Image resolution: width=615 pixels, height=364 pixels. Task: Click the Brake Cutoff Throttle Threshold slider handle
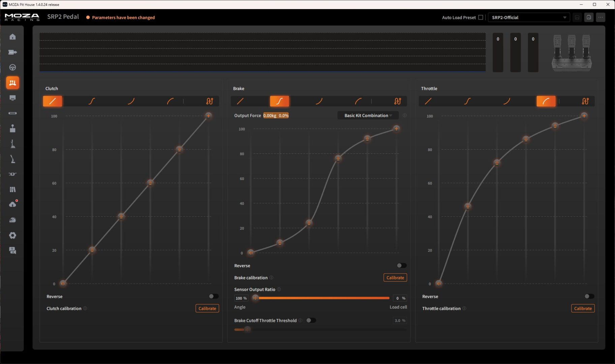[247, 330]
